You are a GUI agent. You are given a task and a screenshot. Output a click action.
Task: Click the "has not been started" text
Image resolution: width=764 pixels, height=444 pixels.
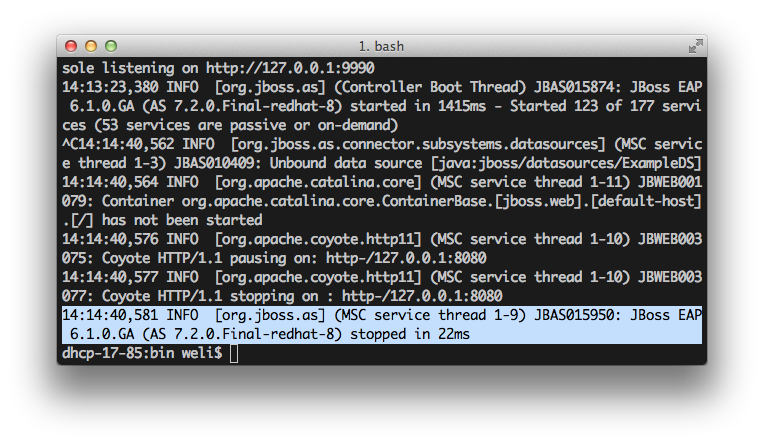pos(182,220)
